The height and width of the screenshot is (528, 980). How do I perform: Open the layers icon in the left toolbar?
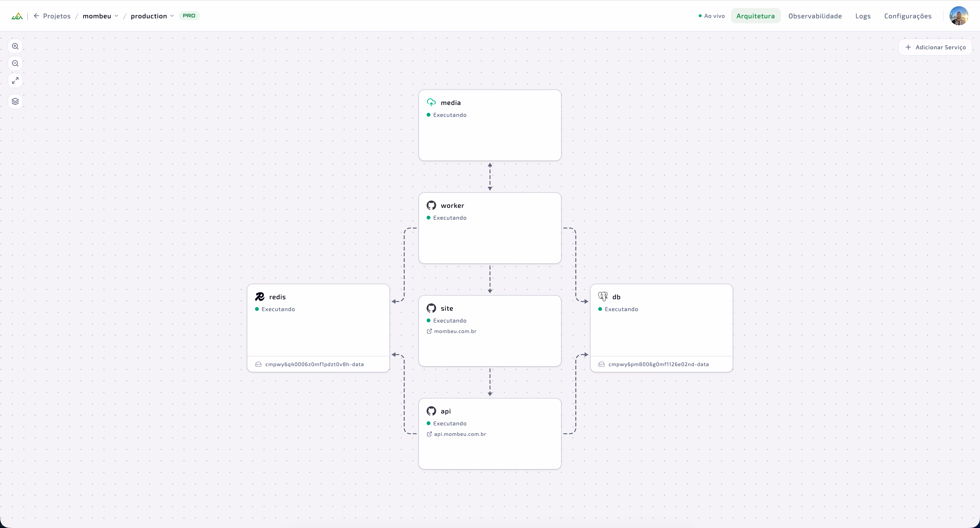15,101
